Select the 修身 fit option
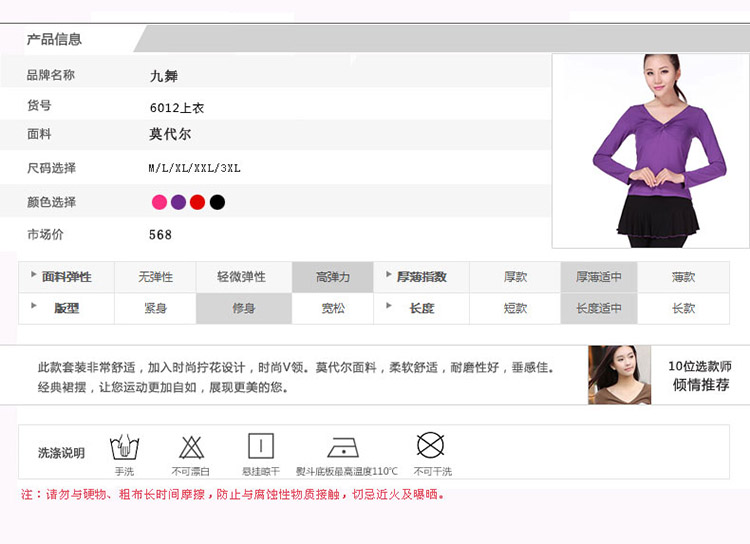This screenshot has height=544, width=750. [x=244, y=309]
